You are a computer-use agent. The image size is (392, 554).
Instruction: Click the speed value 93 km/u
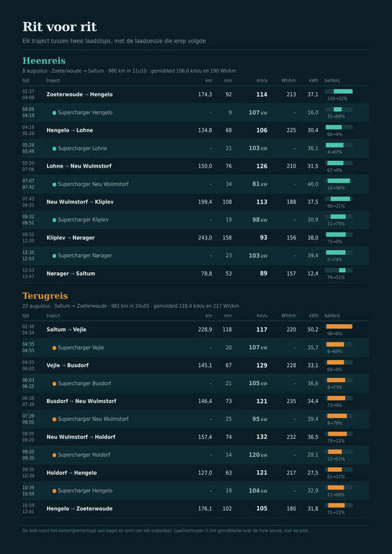pyautogui.click(x=264, y=238)
